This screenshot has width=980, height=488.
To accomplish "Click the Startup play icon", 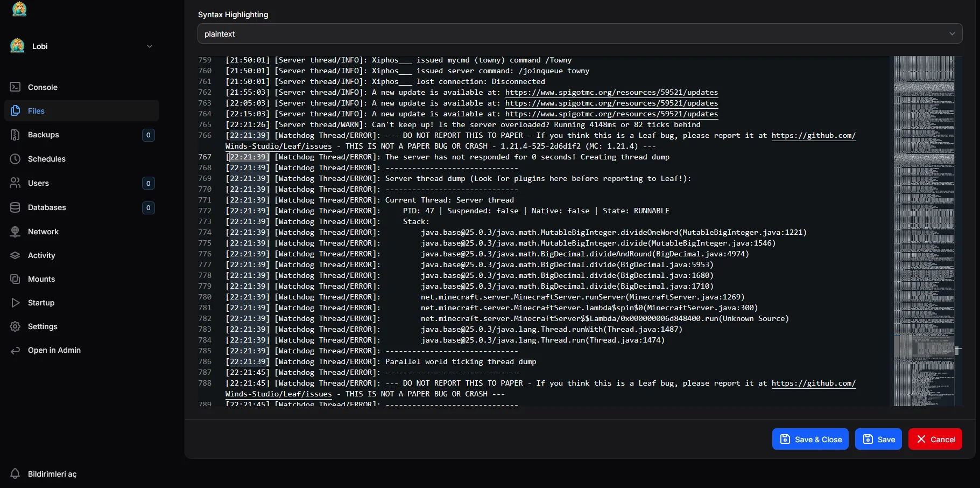I will click(15, 303).
